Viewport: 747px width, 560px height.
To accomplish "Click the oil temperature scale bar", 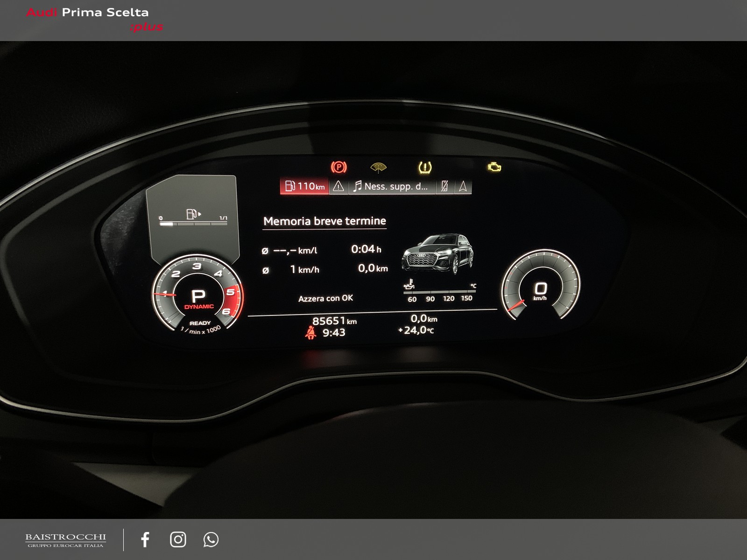I will 440,292.
